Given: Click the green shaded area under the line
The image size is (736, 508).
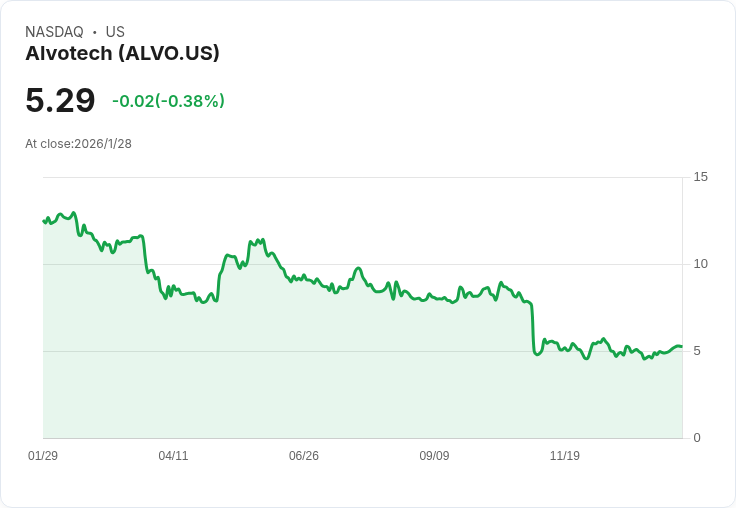Looking at the screenshot, I should click(360, 390).
